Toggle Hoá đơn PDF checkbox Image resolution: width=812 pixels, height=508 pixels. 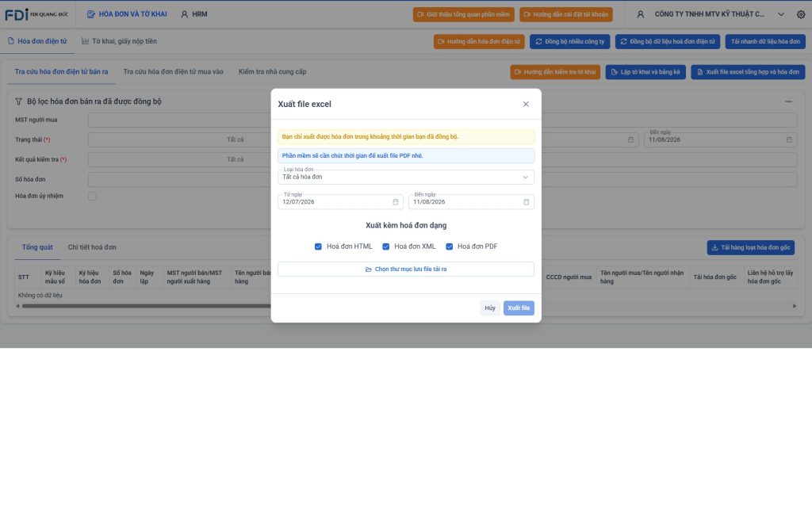[x=450, y=246]
